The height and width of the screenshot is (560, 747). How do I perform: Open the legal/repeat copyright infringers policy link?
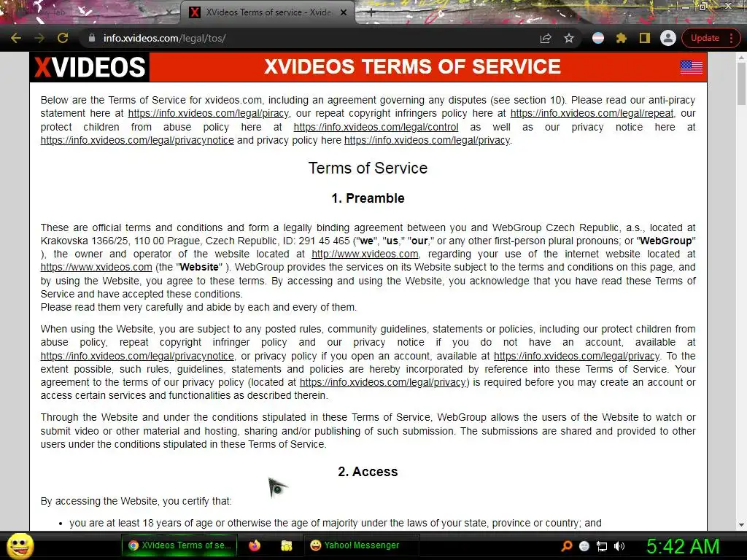pos(592,113)
